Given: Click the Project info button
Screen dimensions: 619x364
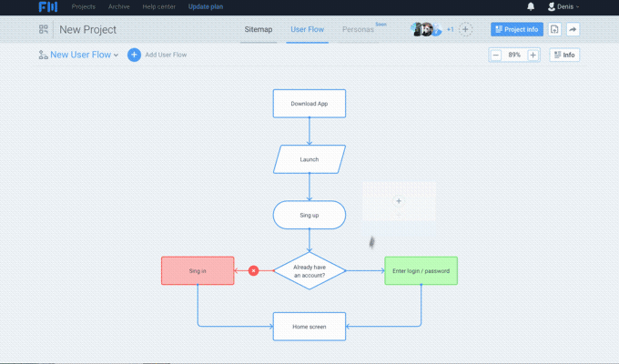Looking at the screenshot, I should tap(517, 29).
